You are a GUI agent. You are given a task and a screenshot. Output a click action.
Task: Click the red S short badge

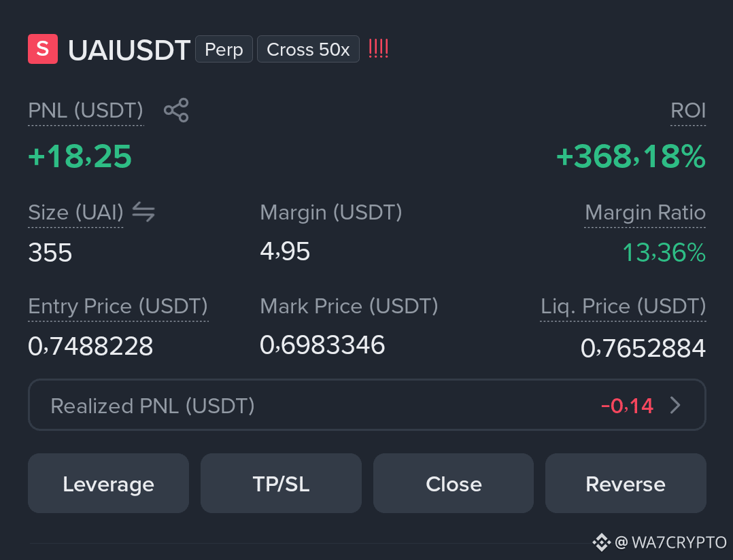click(x=43, y=48)
